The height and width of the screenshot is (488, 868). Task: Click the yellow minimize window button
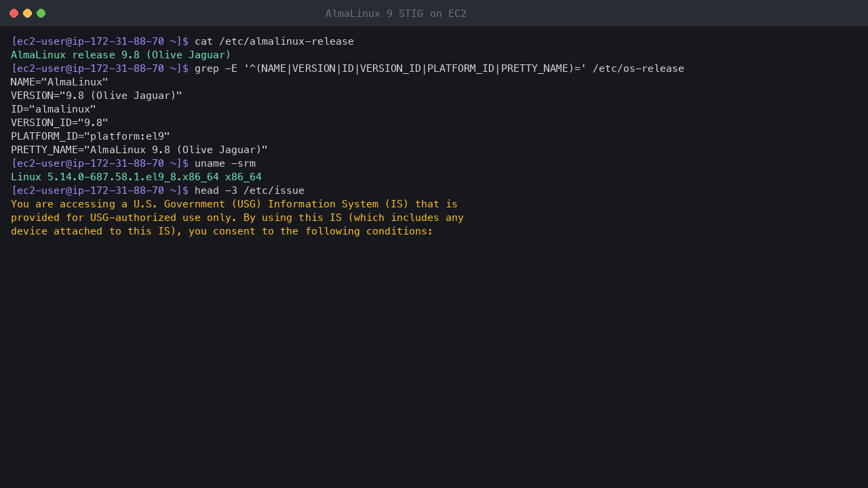click(x=27, y=14)
